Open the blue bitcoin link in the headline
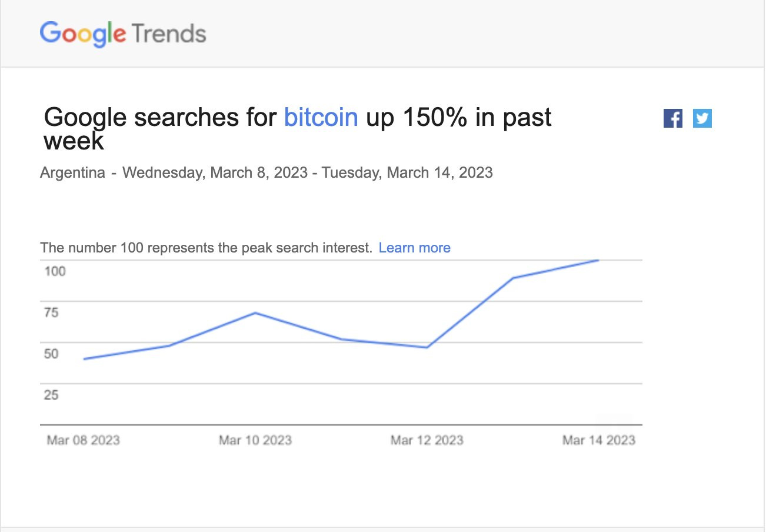The height and width of the screenshot is (532, 766). pyautogui.click(x=321, y=117)
